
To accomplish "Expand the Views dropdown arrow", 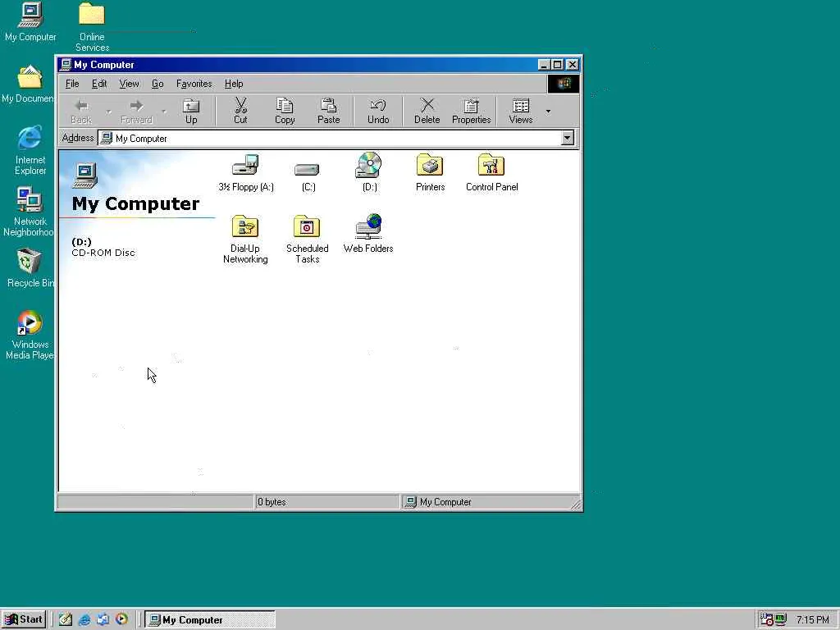I will pyautogui.click(x=548, y=112).
